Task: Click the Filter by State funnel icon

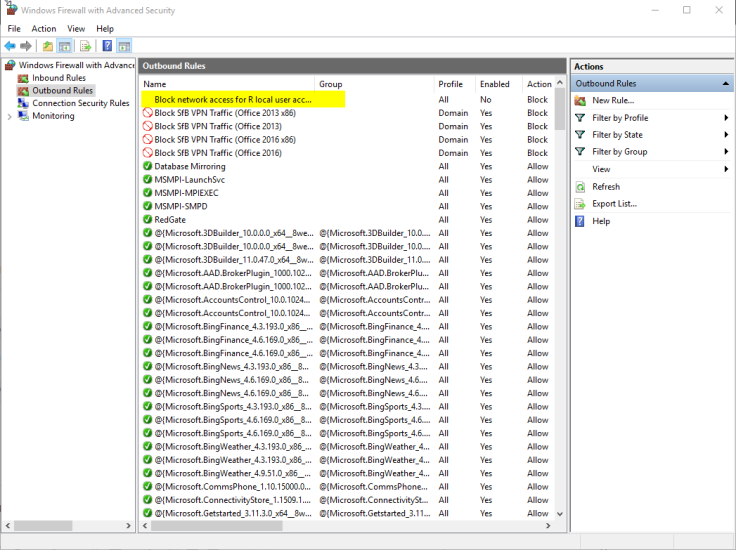Action: click(x=580, y=135)
